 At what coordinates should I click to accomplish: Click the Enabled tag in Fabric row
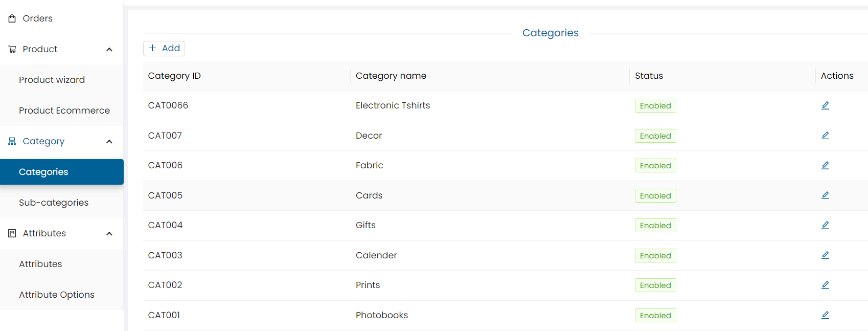click(655, 166)
